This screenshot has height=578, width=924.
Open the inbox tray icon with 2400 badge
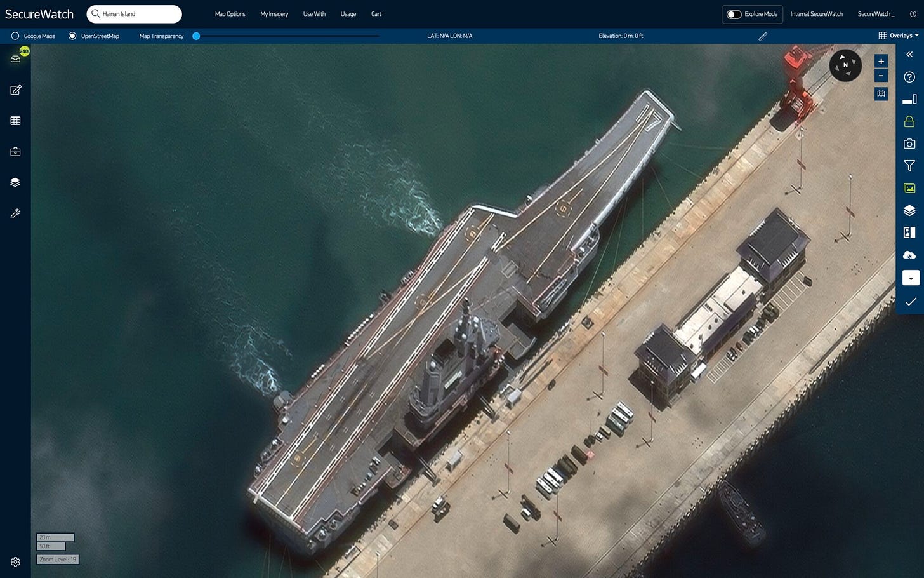pos(16,58)
